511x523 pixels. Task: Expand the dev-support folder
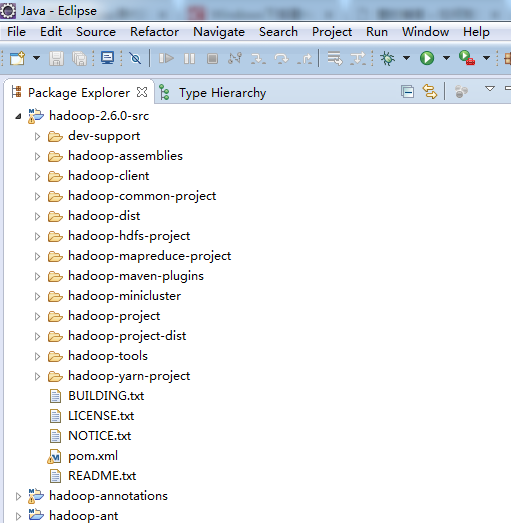point(37,136)
